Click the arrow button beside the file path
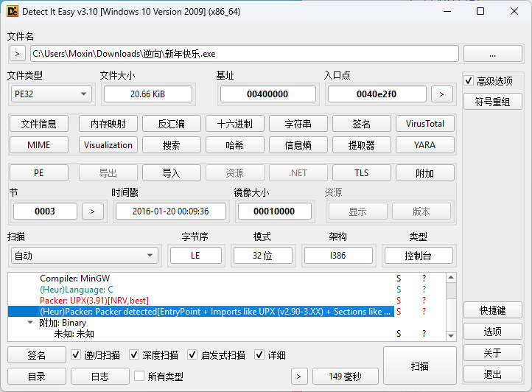Screen dimensions: 532x392 17,54
